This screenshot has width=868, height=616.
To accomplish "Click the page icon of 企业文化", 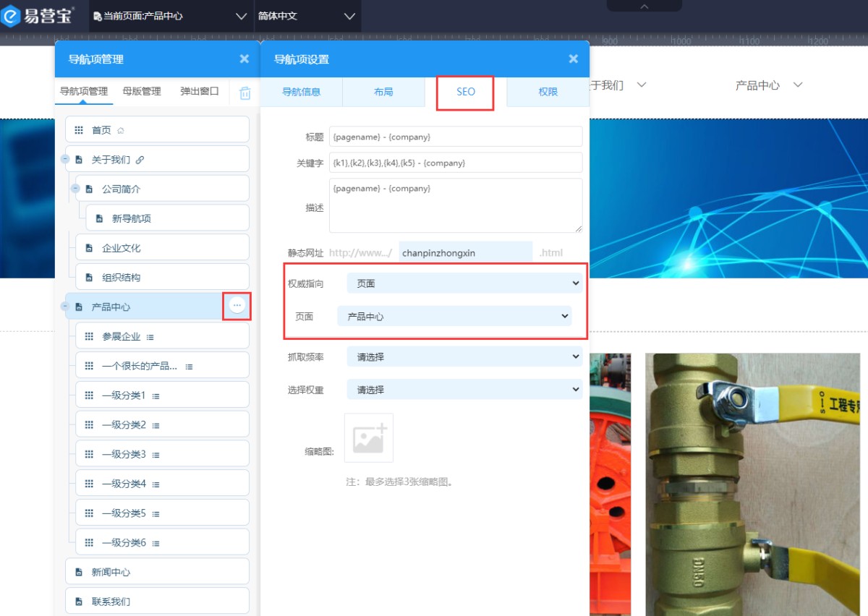I will pos(90,248).
